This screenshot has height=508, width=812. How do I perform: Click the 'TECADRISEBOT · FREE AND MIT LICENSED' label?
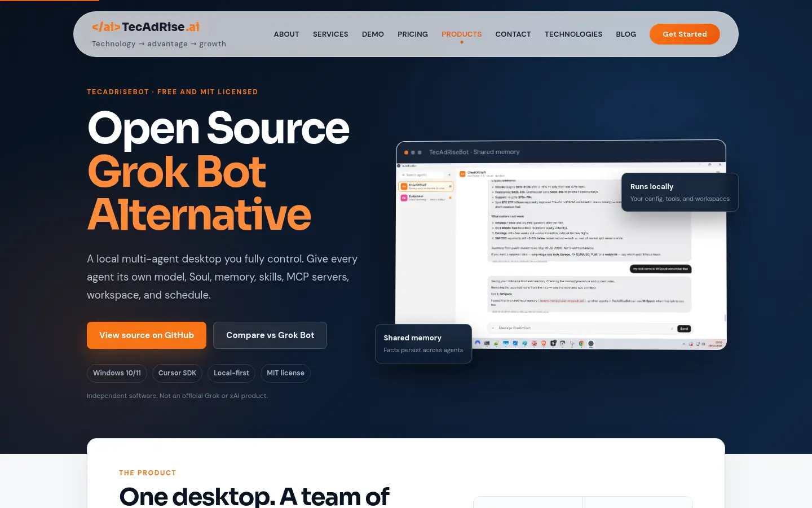(173, 92)
